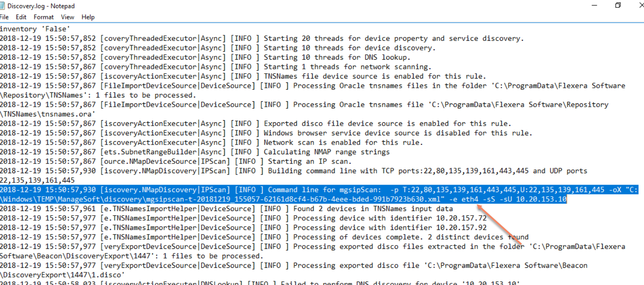Image resolution: width=644 pixels, height=285 pixels.
Task: Click text "\TNSNames\tnsnames.ora'"
Action: (x=48, y=114)
